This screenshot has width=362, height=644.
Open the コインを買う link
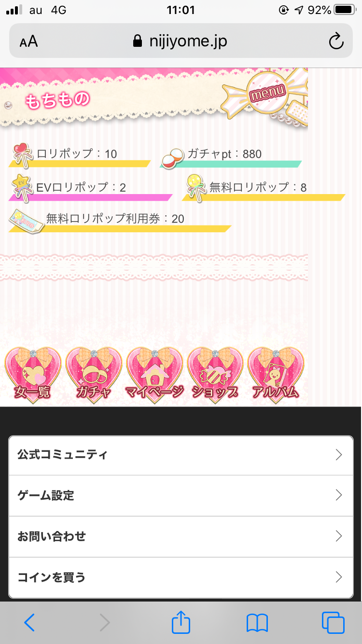click(181, 577)
